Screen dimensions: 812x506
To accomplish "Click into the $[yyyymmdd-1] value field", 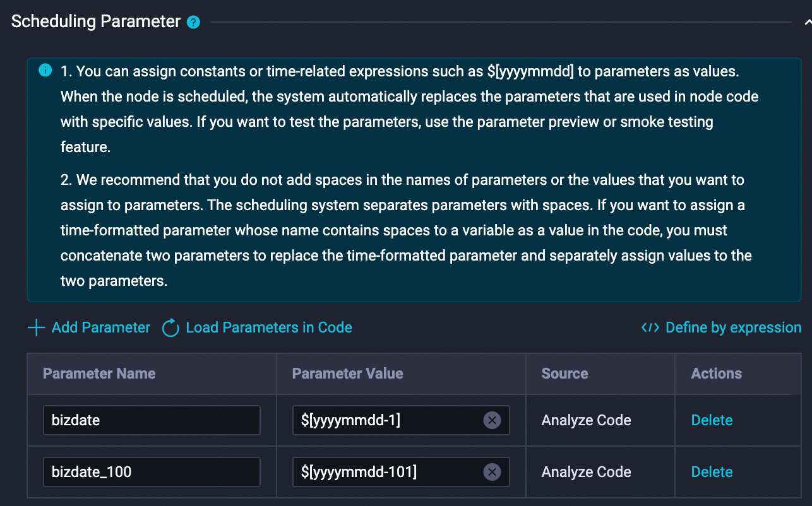I will [385, 420].
